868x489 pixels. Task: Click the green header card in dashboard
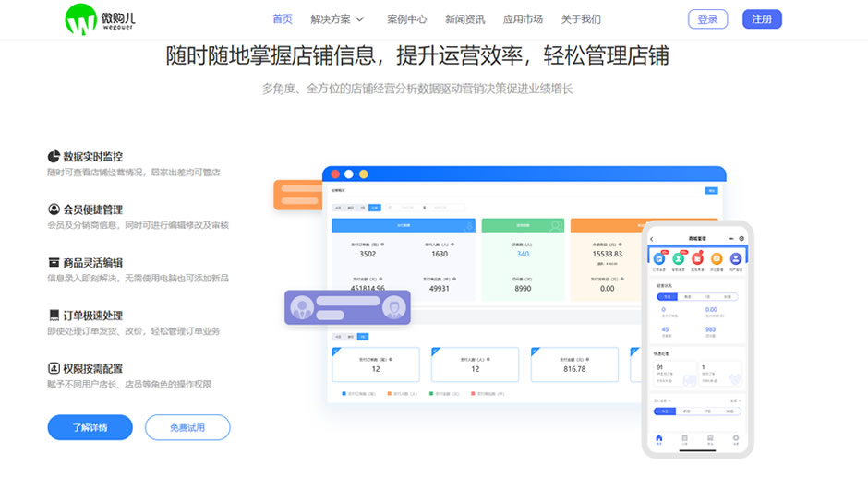pyautogui.click(x=524, y=225)
